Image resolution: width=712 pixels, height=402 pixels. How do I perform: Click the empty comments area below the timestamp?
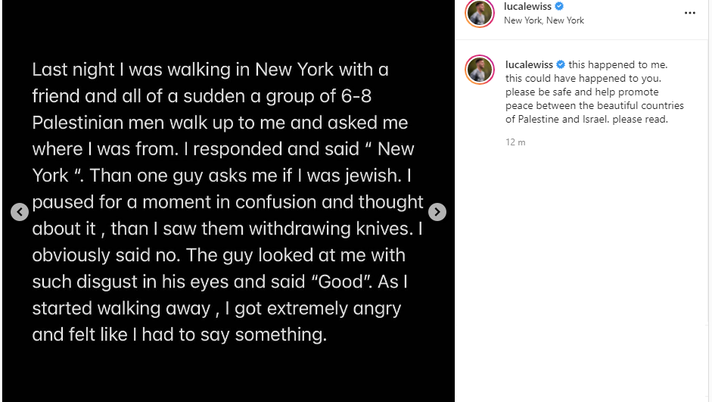pos(583,270)
